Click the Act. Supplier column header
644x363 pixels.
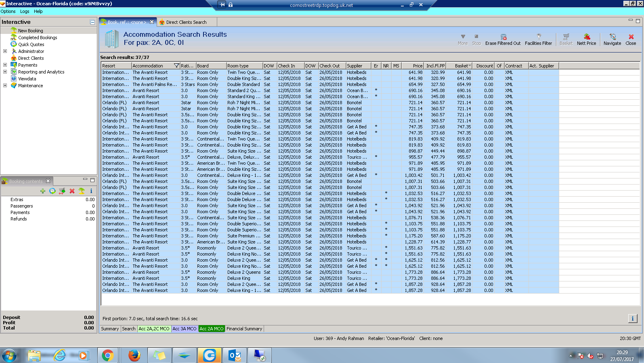[543, 66]
